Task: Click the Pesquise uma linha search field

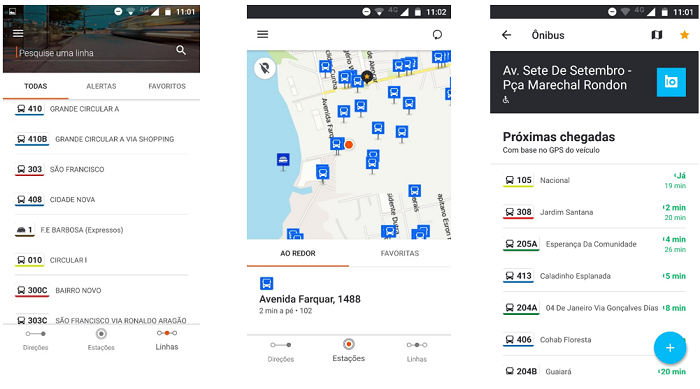Action: [x=96, y=53]
